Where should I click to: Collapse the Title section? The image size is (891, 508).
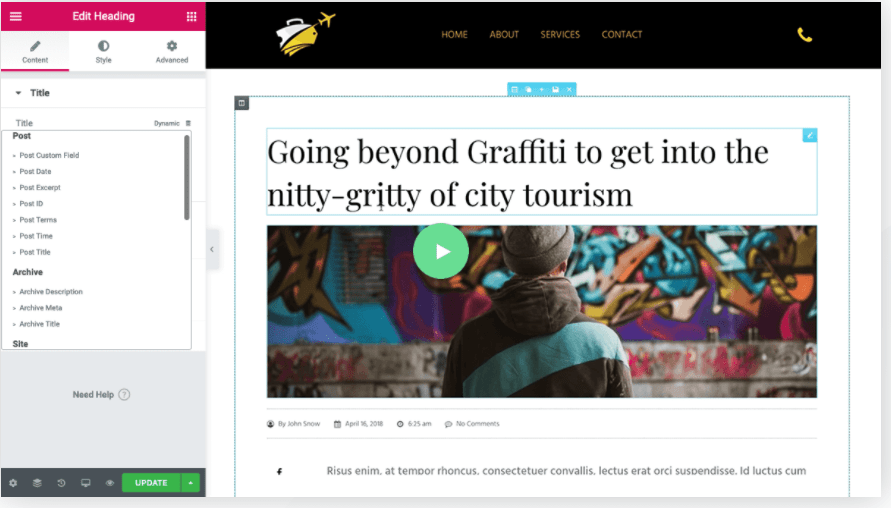coord(18,93)
